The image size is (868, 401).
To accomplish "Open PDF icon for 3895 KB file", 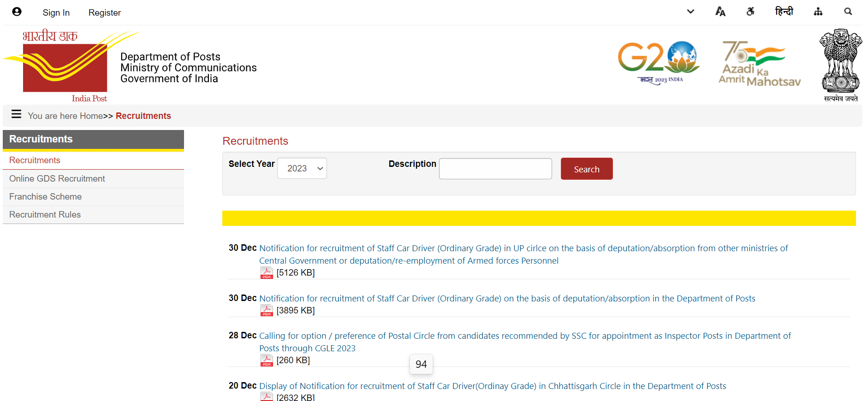I will coord(267,311).
